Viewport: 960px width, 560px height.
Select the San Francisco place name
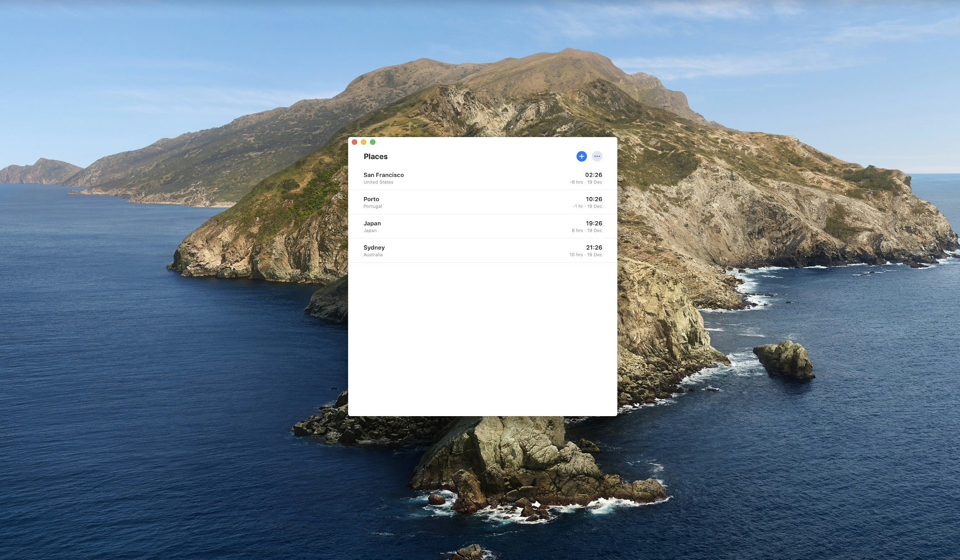[x=383, y=175]
